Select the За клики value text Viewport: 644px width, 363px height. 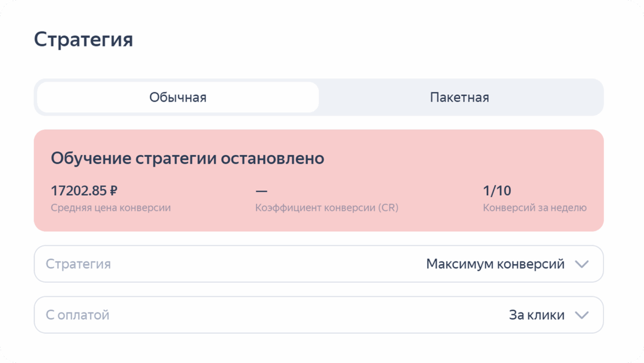pos(536,315)
